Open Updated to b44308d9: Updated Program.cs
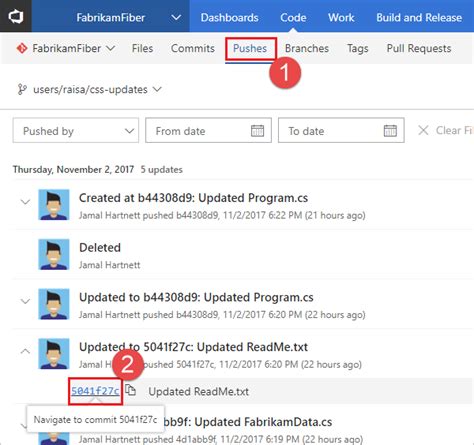474x445 pixels. point(196,297)
